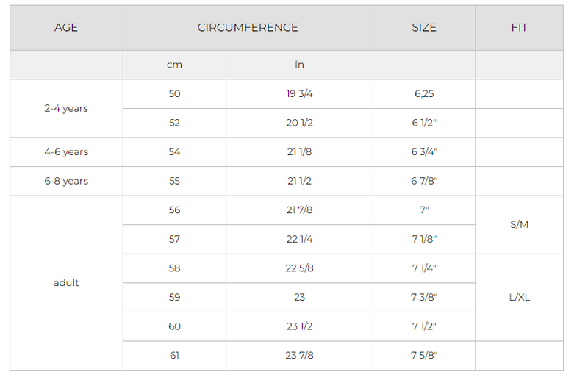Image resolution: width=588 pixels, height=383 pixels.
Task: Select the 7 3/8" size cell
Action: 424,298
